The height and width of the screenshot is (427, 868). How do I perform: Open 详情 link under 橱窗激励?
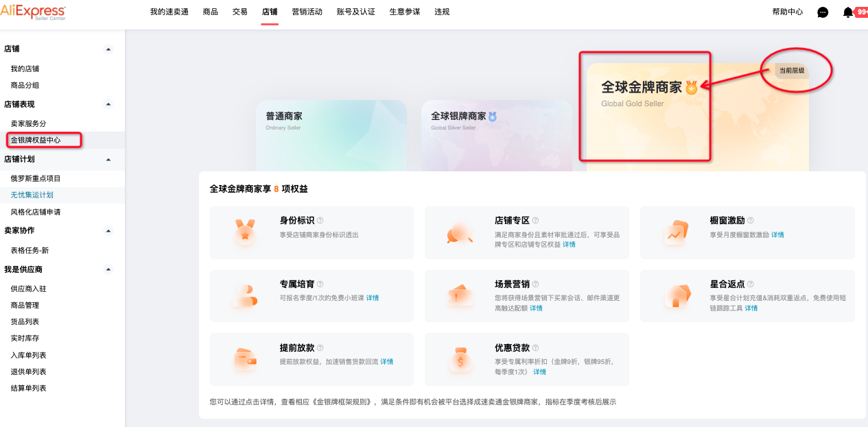[777, 234]
